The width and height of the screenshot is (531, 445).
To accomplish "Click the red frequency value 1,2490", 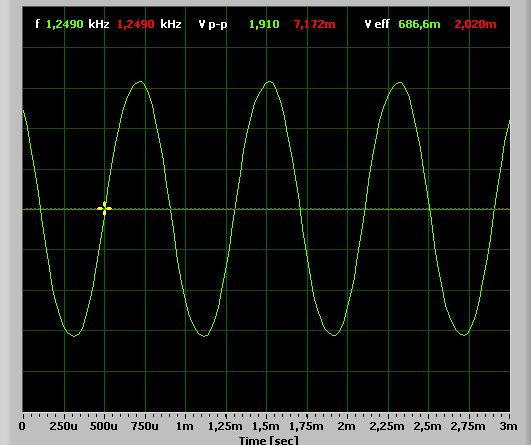I will pos(135,24).
